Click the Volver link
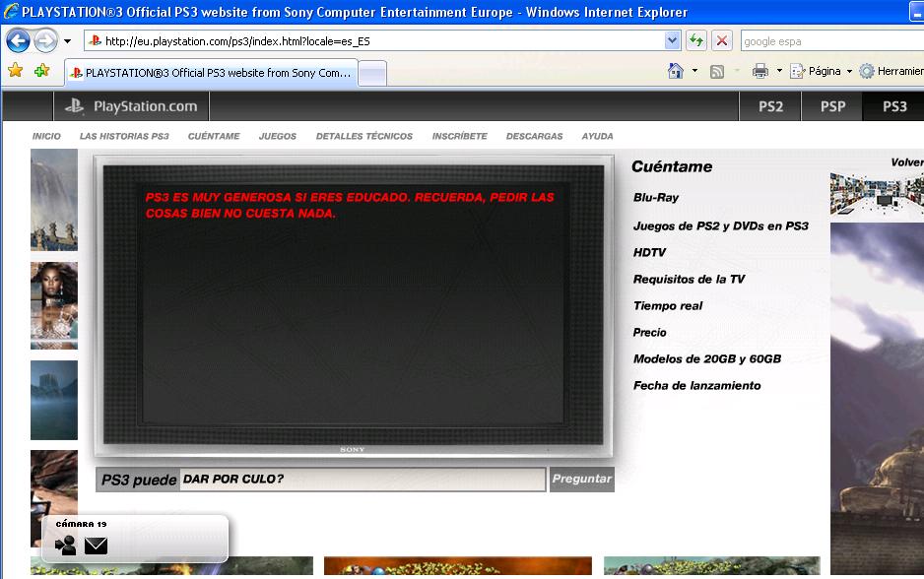This screenshot has height=579, width=924. (907, 161)
